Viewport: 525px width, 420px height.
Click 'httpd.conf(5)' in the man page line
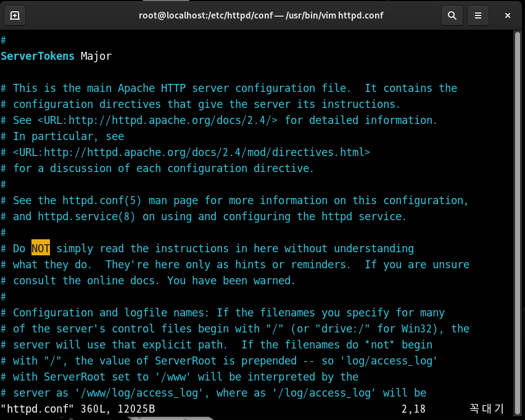102,200
